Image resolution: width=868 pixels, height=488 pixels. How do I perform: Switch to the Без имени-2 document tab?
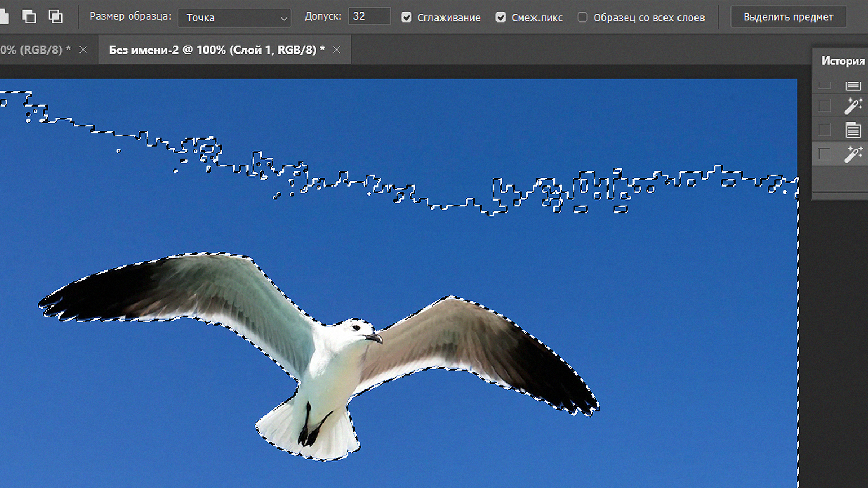pyautogui.click(x=216, y=50)
